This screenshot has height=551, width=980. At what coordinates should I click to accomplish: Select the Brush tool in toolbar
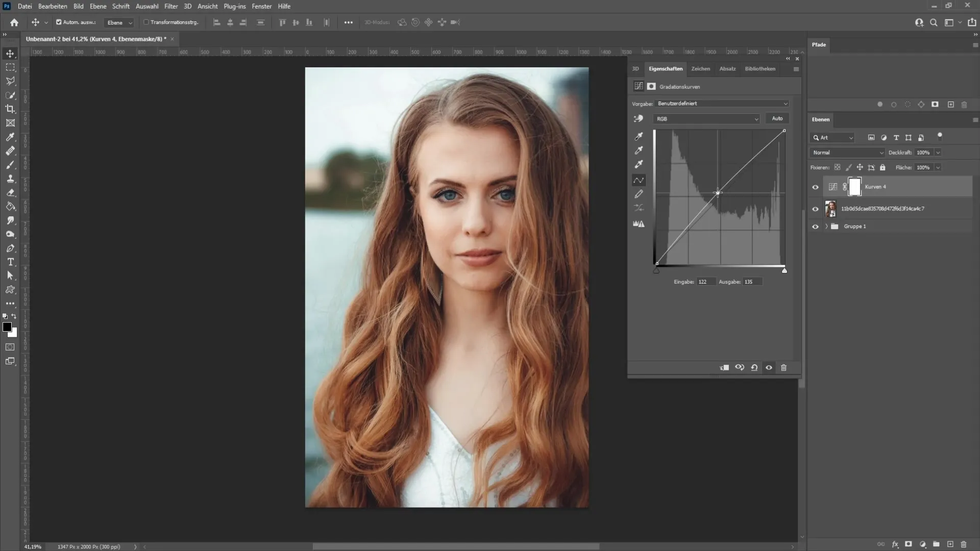click(x=10, y=164)
